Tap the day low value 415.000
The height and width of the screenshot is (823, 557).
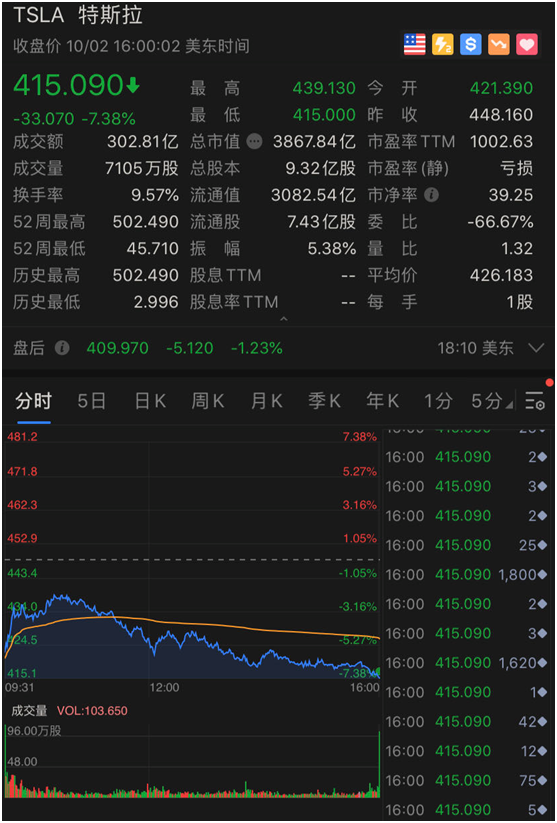tap(324, 115)
